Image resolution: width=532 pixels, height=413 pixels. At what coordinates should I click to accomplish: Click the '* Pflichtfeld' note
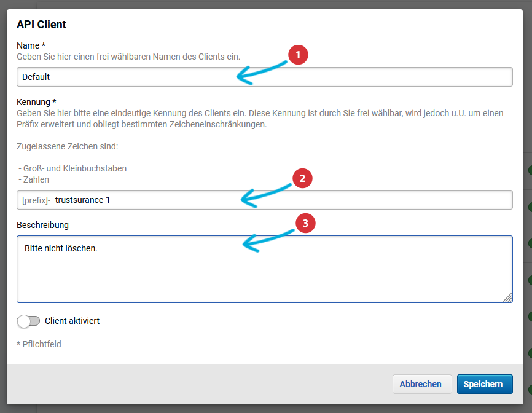pyautogui.click(x=39, y=344)
